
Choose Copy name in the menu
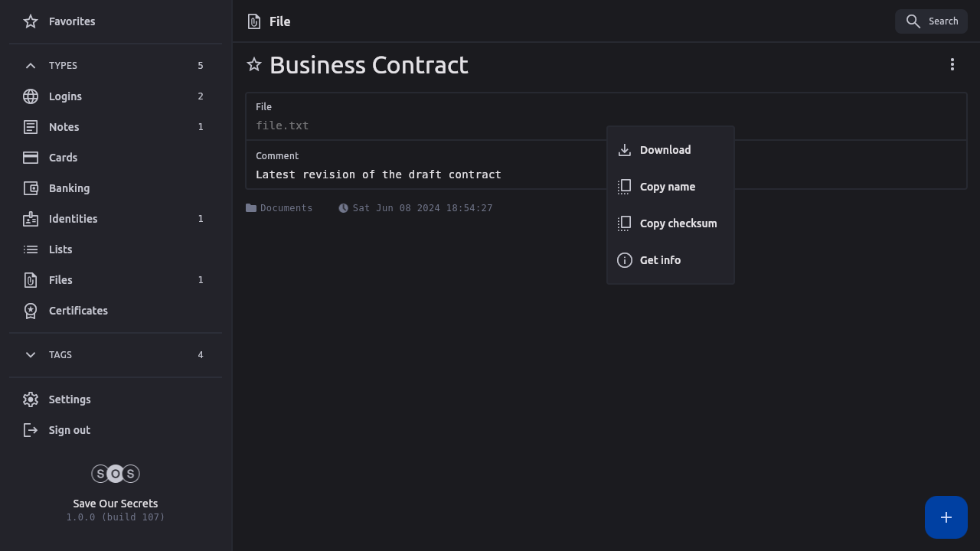point(667,187)
